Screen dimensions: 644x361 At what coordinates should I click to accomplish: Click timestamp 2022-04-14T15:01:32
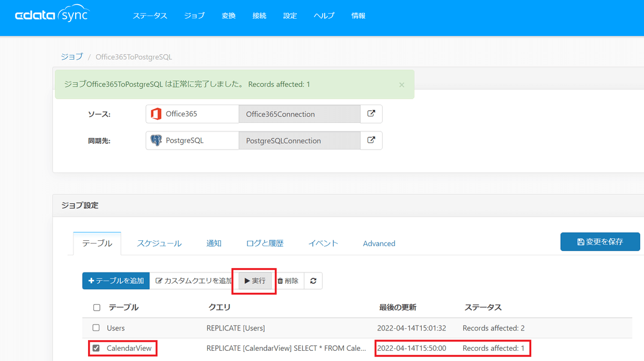(x=412, y=328)
